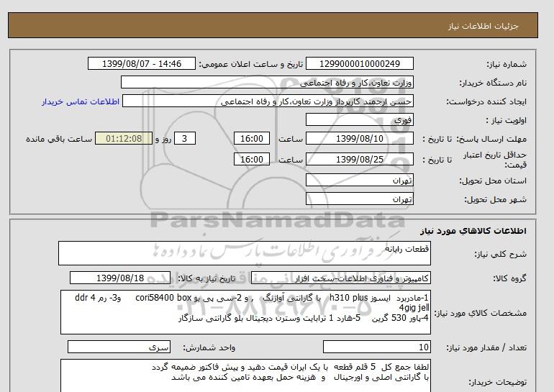Click the priority field showing فوری
The width and height of the screenshot is (554, 392).
pos(359,119)
